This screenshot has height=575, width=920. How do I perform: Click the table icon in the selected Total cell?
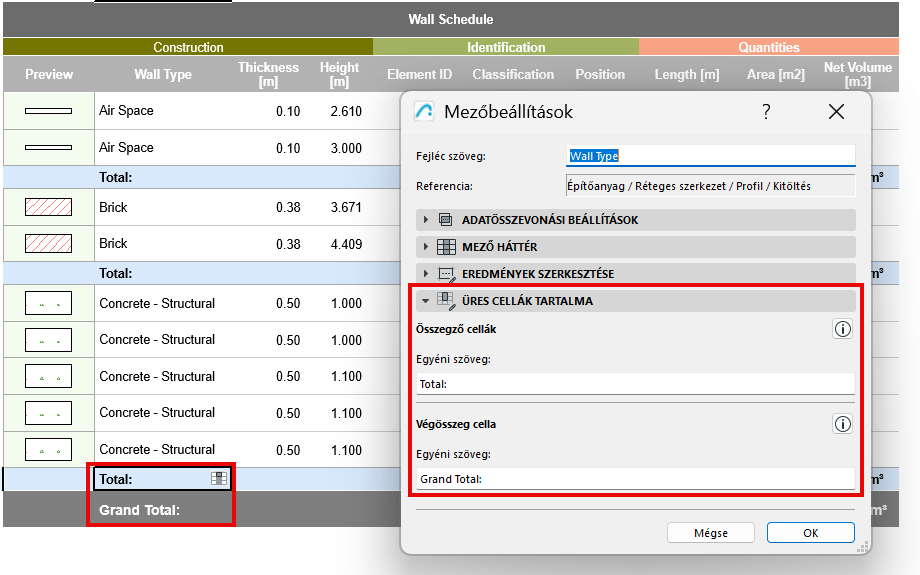[x=219, y=478]
